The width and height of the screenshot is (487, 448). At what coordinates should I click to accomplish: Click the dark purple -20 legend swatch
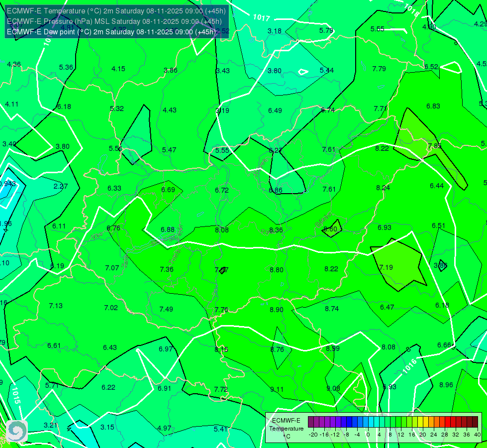pyautogui.click(x=311, y=422)
